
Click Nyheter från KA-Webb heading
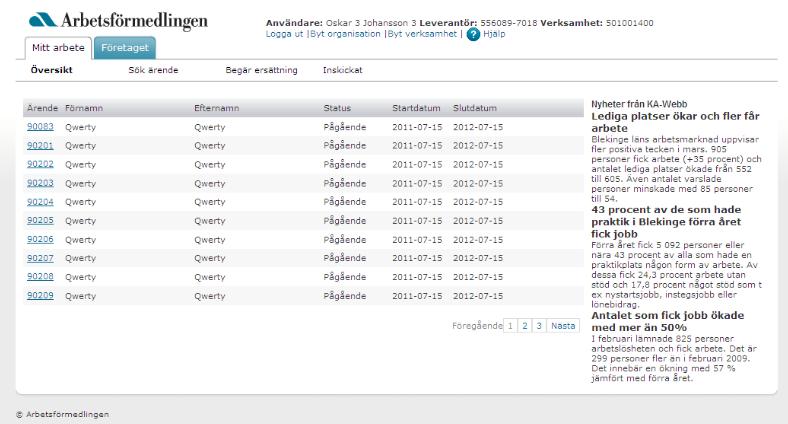click(x=639, y=104)
